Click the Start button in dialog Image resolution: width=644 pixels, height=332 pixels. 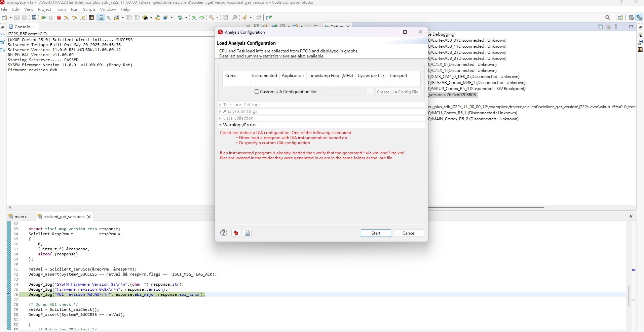[x=376, y=233]
